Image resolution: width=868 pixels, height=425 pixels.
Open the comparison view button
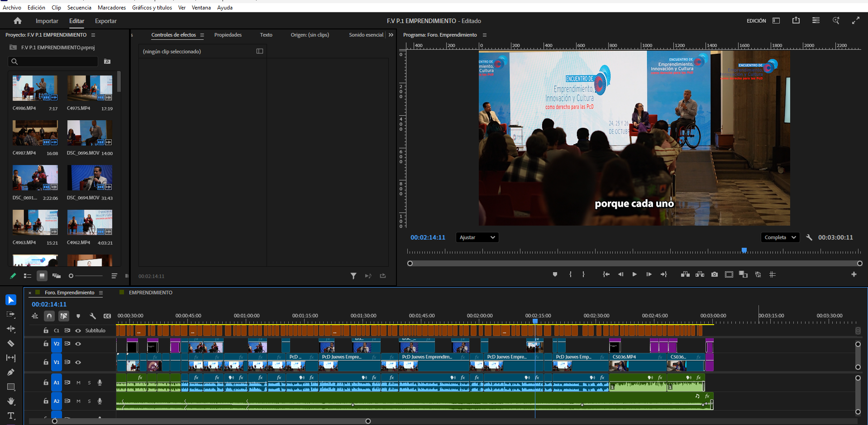click(743, 274)
